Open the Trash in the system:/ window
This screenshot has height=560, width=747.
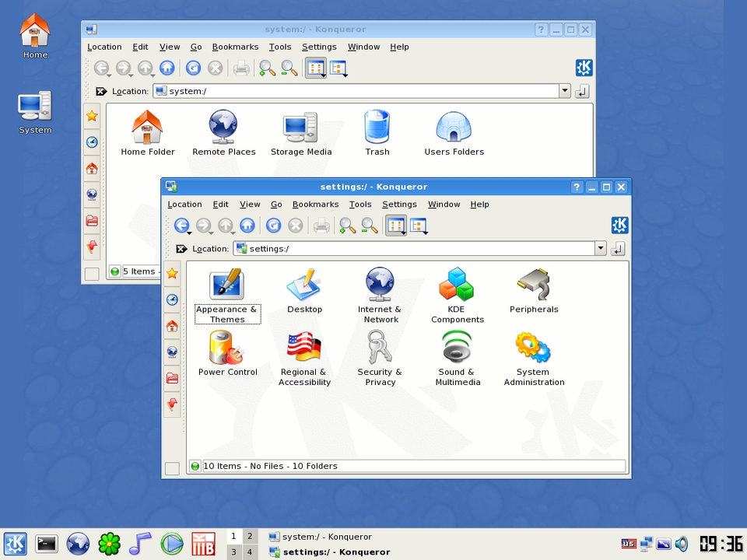coord(377,129)
